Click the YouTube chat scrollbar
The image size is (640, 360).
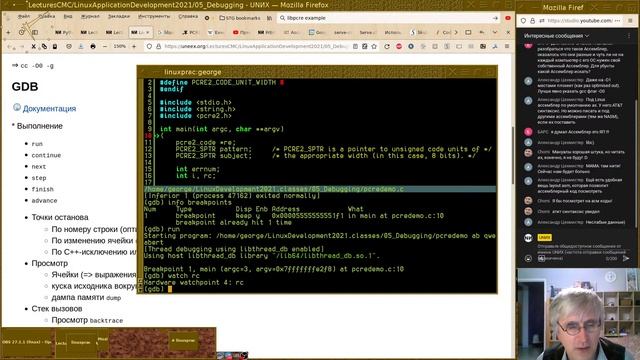tap(635, 163)
